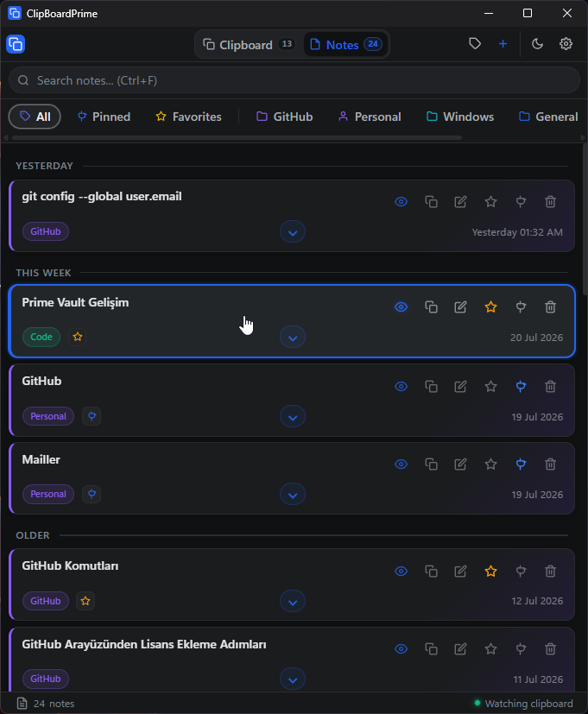588x714 pixels.
Task: Expand the GitHub Arayüzünden Lisans note
Action: [293, 679]
